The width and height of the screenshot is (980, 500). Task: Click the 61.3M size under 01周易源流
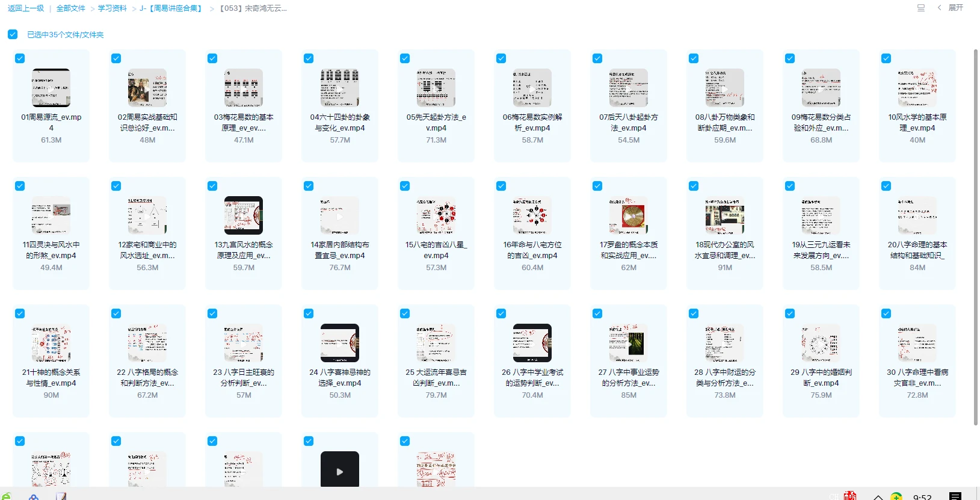pyautogui.click(x=51, y=140)
